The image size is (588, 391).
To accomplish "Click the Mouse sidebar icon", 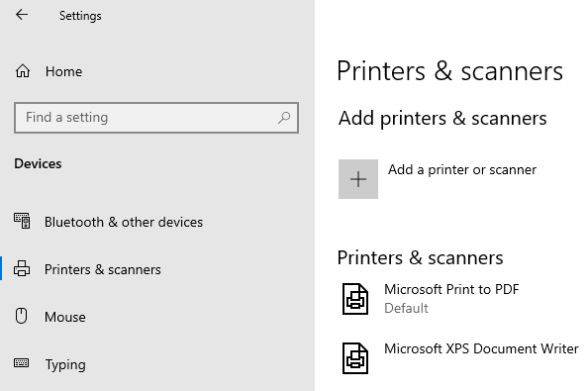I will pos(22,316).
